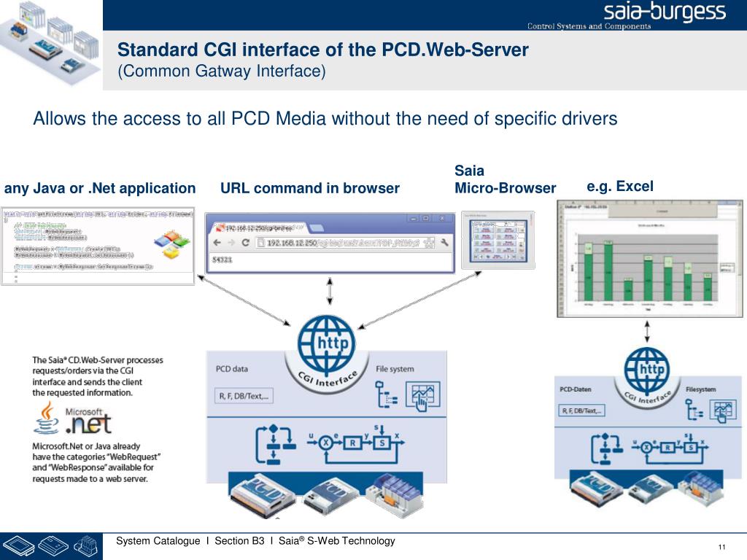Click the Microsoft .net logo
Screen dimensions: 747x560
[88, 421]
